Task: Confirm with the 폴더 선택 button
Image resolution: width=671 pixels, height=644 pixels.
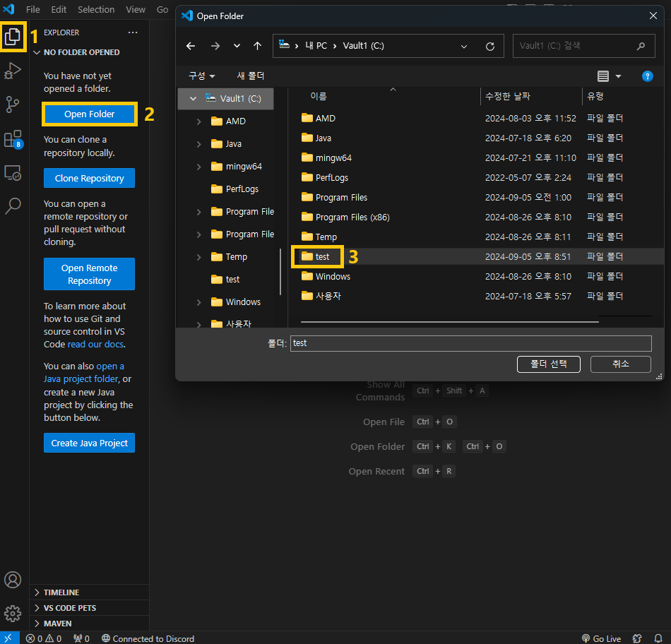Action: pos(549,364)
